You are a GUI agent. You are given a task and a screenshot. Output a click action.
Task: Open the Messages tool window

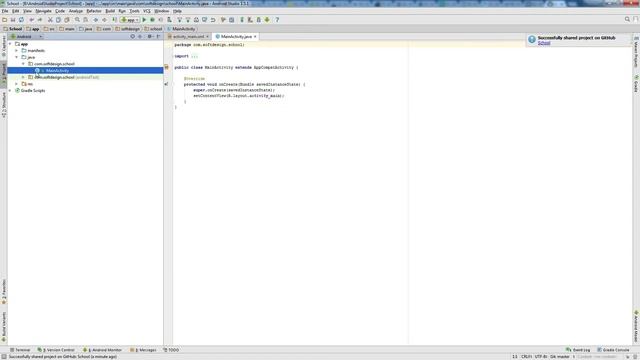(x=143, y=350)
